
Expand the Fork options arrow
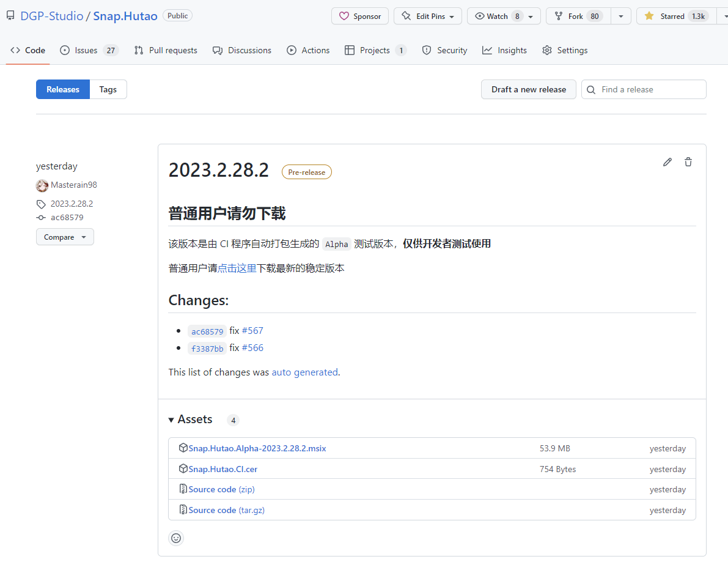coord(621,17)
